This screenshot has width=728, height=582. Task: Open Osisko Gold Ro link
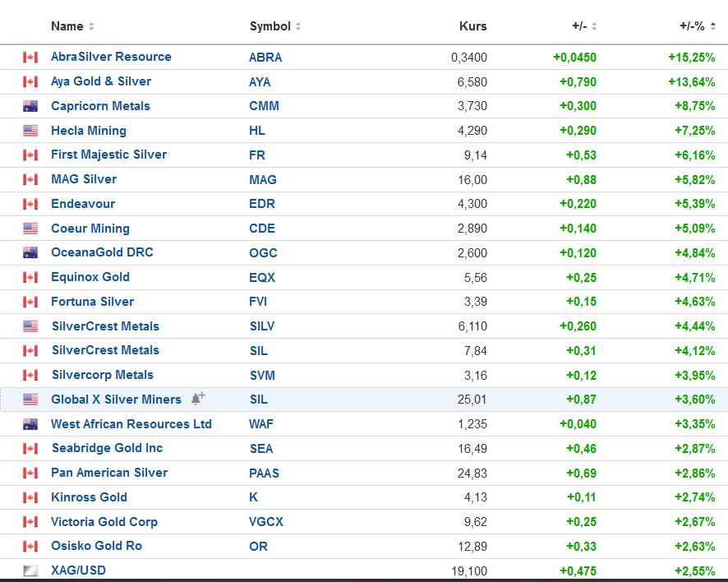pyautogui.click(x=96, y=546)
